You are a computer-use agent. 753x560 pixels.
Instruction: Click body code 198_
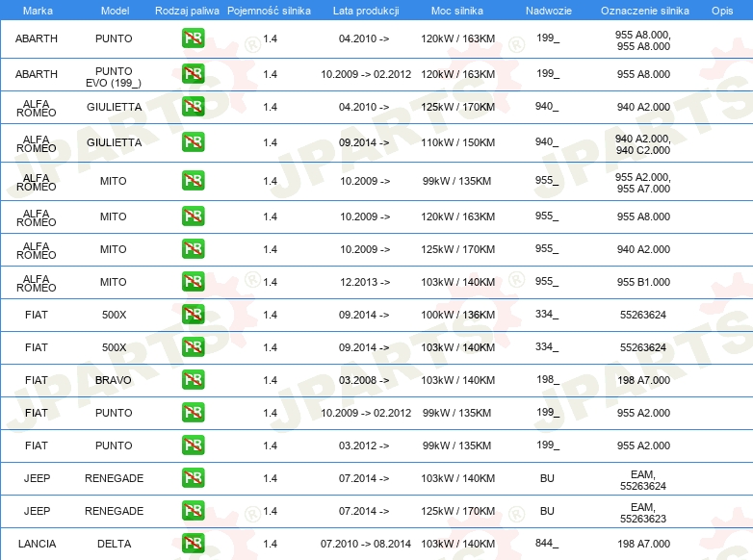(548, 379)
